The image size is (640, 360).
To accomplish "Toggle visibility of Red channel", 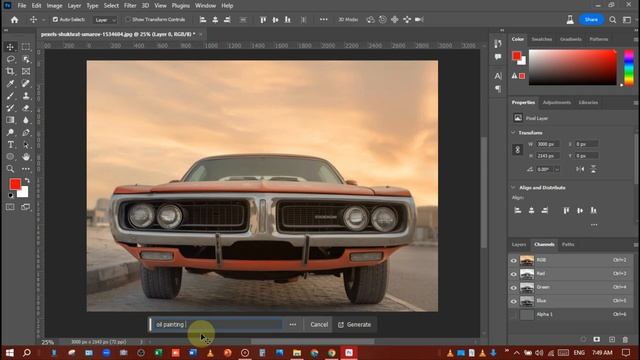I will 513,274.
